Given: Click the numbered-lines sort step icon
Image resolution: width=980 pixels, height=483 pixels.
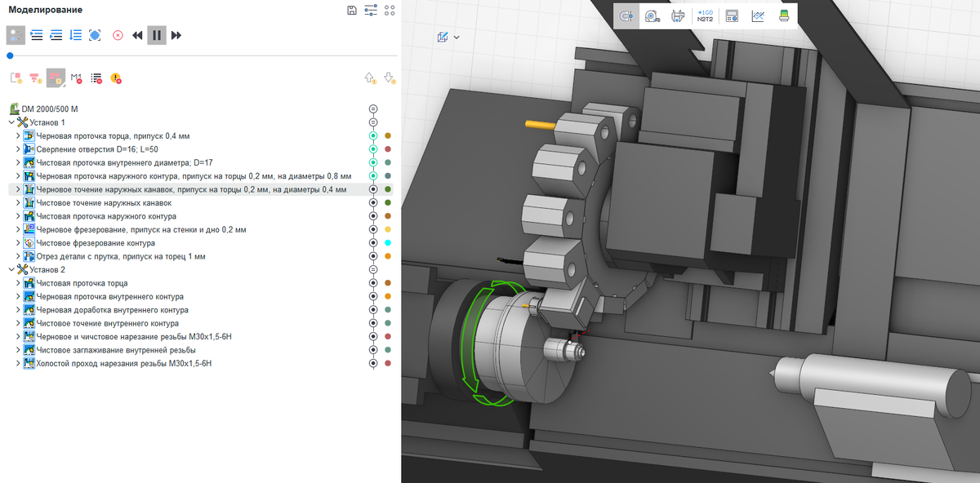Looking at the screenshot, I should tap(76, 35).
